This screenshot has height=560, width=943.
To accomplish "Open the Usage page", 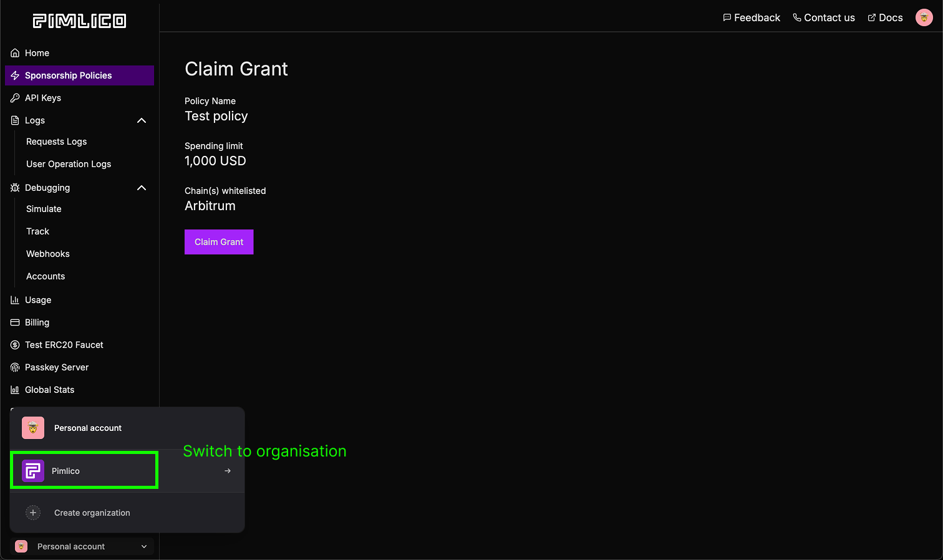I will pyautogui.click(x=79, y=300).
